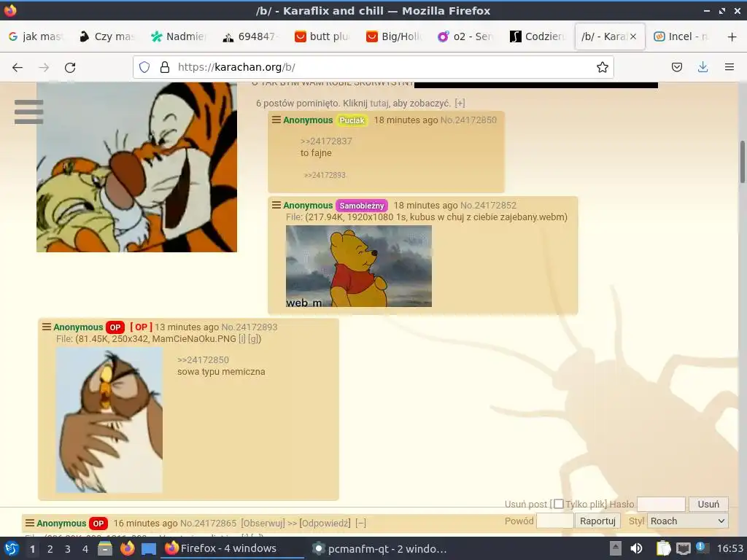
Task: Click 'tutaj' link to show omitted posts
Action: point(379,103)
